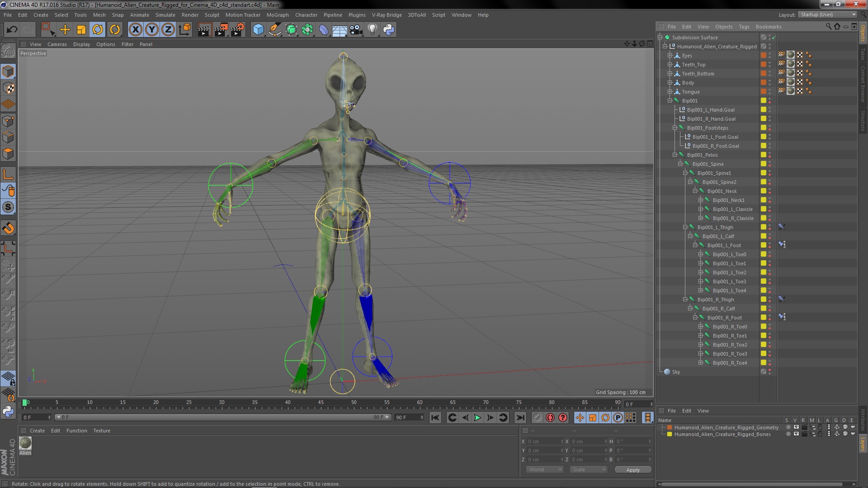The image size is (868, 488).
Task: Open the Layout dropdown Startup (User)
Action: tap(827, 14)
